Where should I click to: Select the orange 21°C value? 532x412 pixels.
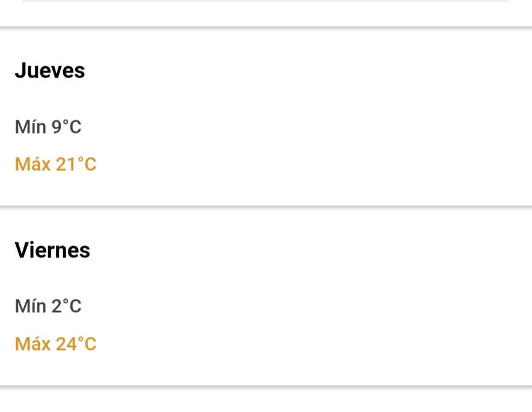(76, 164)
